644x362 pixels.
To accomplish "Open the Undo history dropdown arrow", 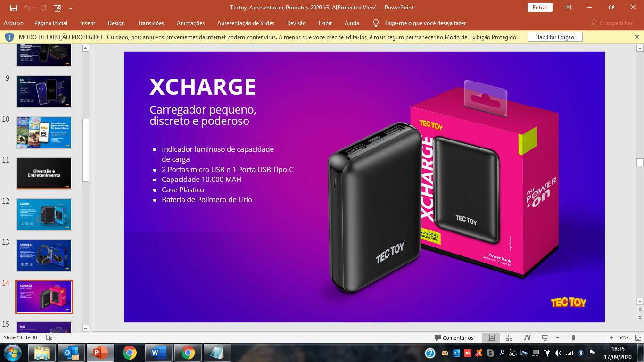I will point(34,8).
